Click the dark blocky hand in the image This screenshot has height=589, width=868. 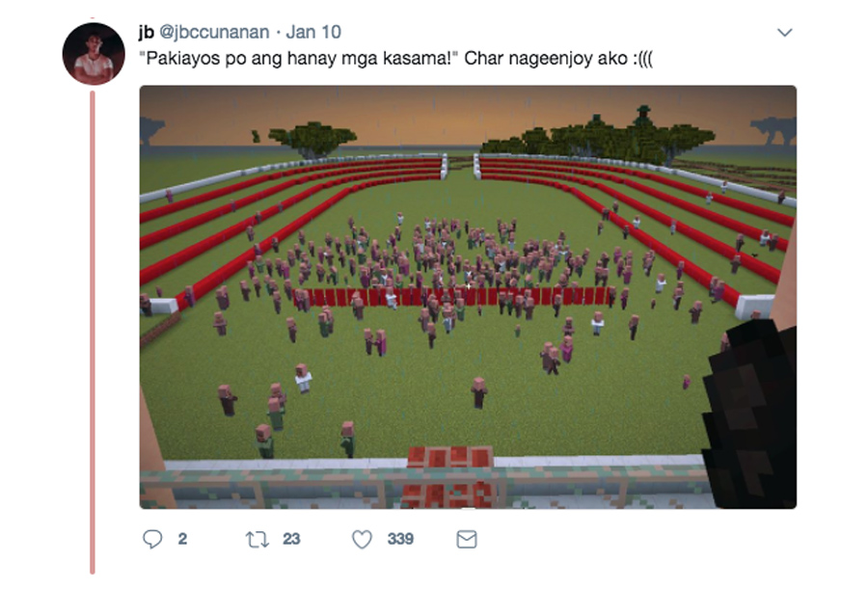750,415
